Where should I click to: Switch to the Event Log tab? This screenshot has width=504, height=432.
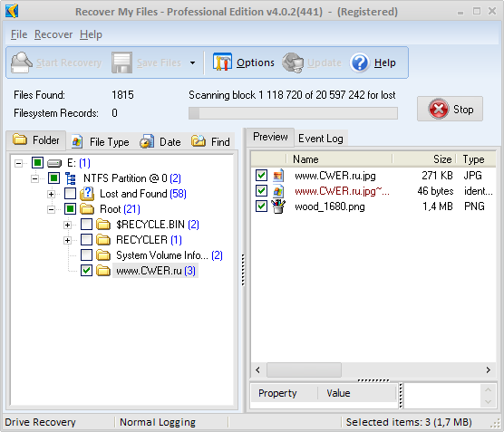(321, 139)
